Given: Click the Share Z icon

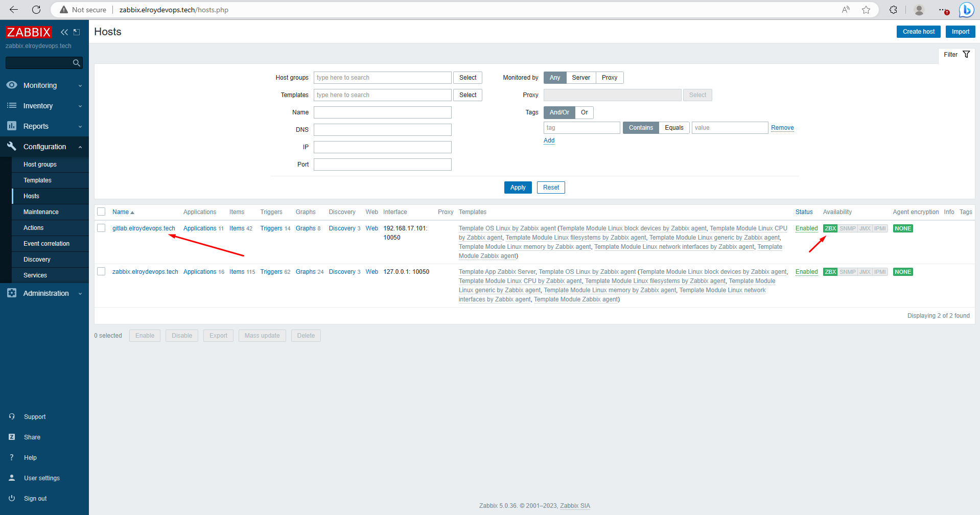Looking at the screenshot, I should 12,437.
